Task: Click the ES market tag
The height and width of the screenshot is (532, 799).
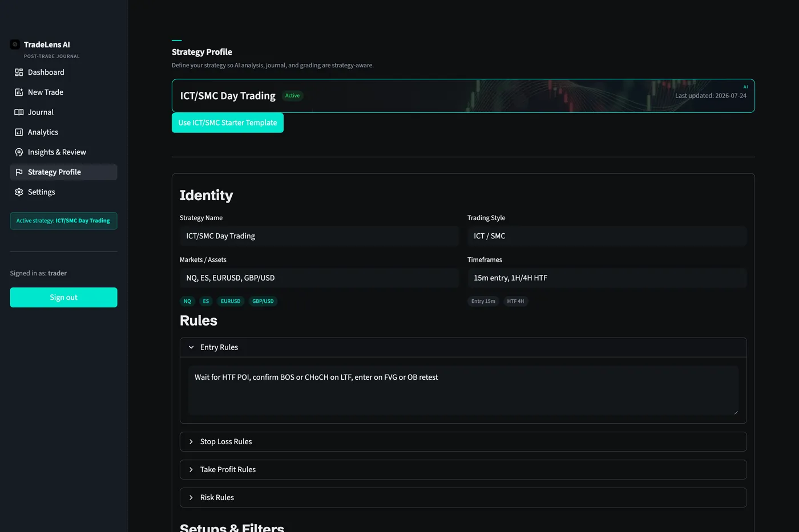Action: pyautogui.click(x=206, y=301)
